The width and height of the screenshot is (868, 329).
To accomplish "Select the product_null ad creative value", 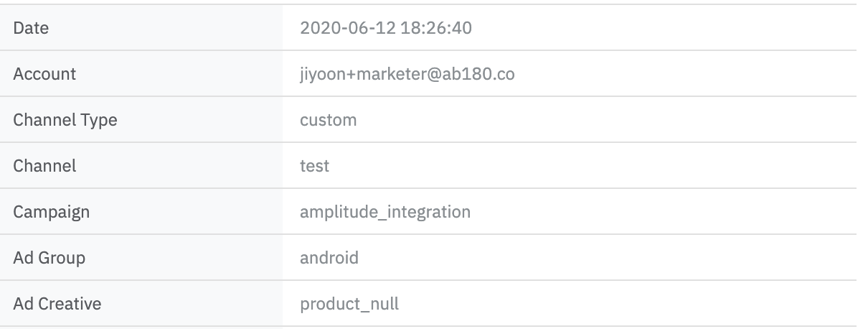I will 349,304.
